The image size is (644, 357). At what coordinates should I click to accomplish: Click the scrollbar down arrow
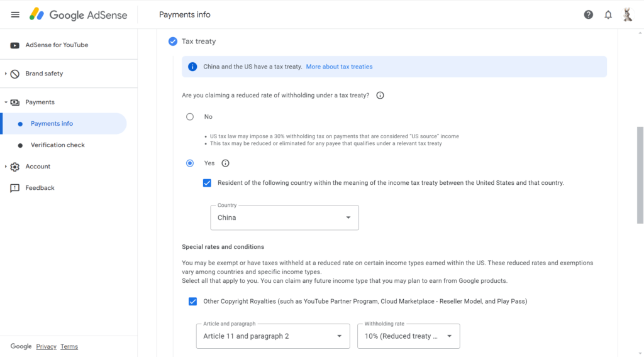(640, 353)
